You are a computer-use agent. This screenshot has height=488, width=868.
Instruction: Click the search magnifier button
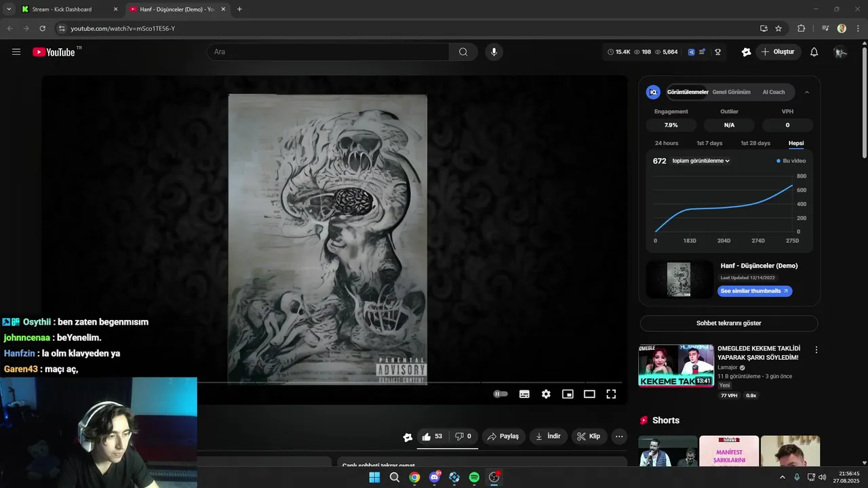[463, 52]
